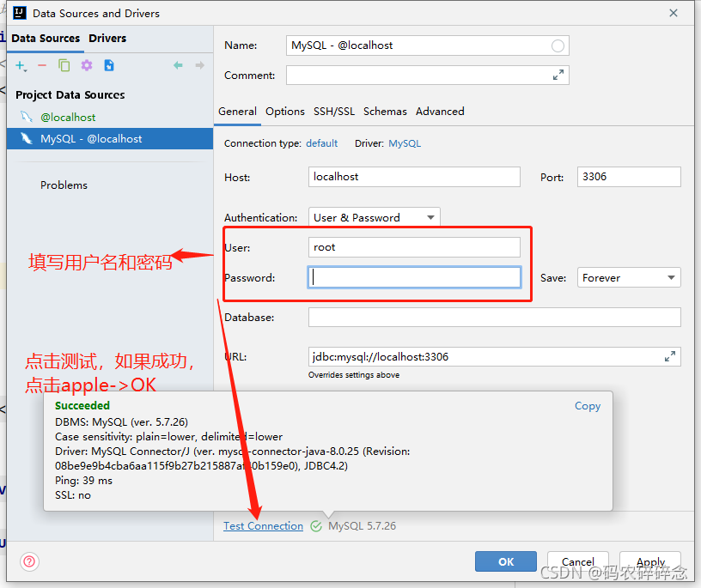This screenshot has height=588, width=701.
Task: Open the SSH/SSL tab
Action: click(334, 112)
